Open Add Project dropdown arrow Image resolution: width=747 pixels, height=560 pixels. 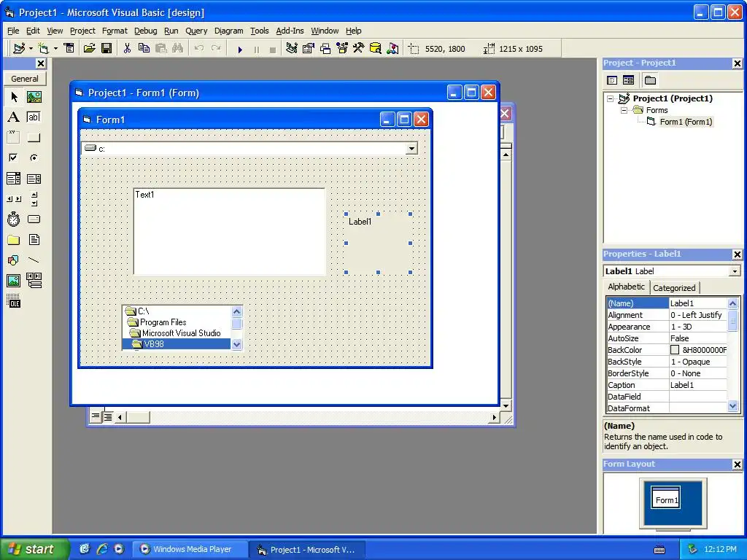pos(31,48)
